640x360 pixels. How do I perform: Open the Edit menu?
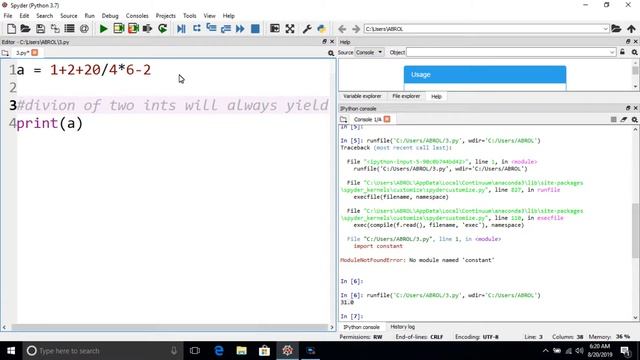(24, 16)
